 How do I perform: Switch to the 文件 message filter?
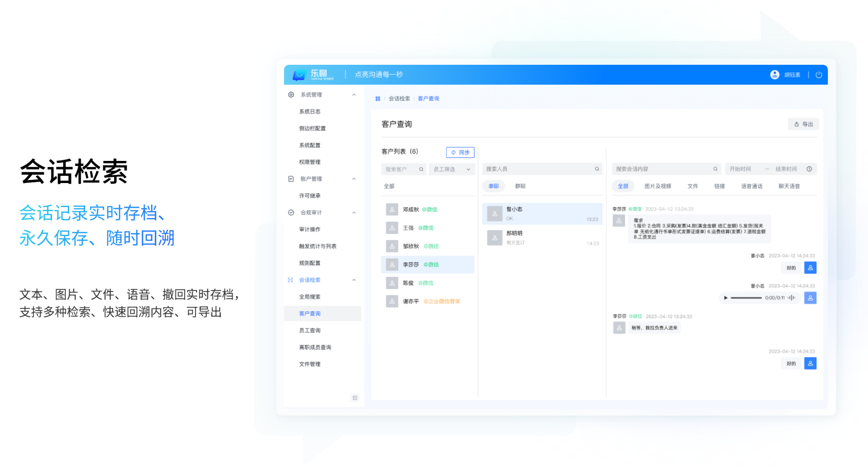click(693, 186)
